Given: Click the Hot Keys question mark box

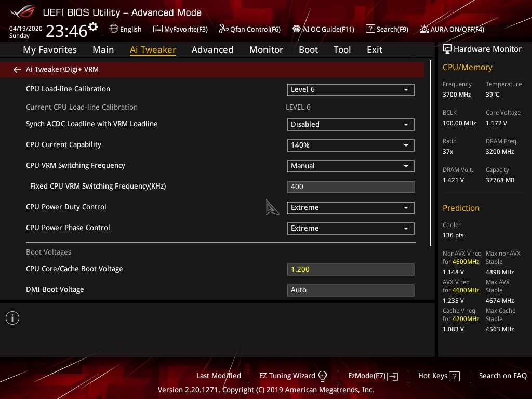Looking at the screenshot, I should point(454,376).
